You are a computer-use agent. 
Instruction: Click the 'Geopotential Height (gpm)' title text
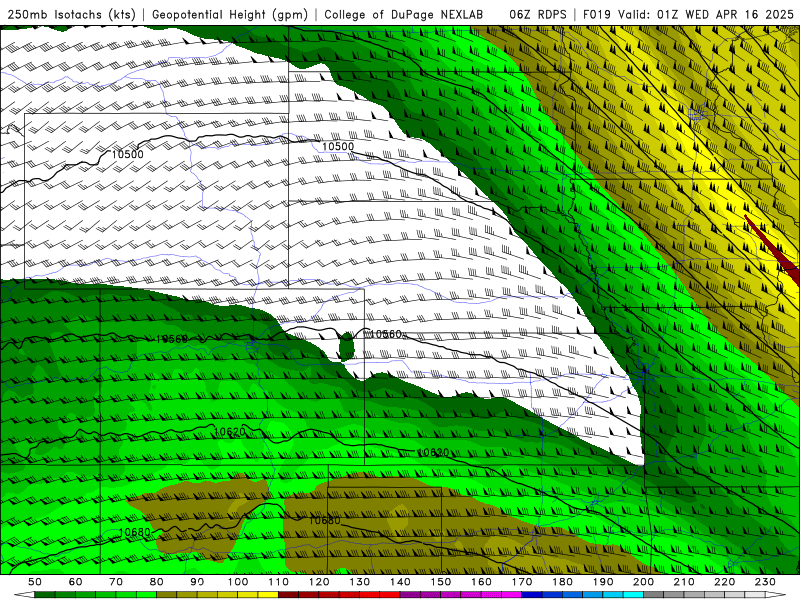(x=230, y=15)
